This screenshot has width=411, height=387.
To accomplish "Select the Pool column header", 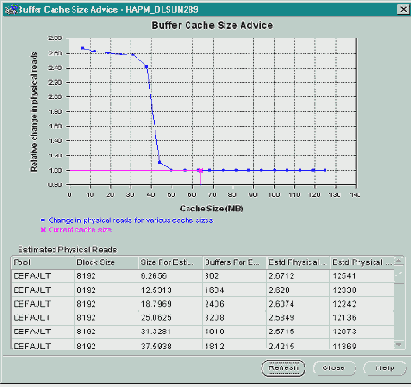I will (43, 262).
